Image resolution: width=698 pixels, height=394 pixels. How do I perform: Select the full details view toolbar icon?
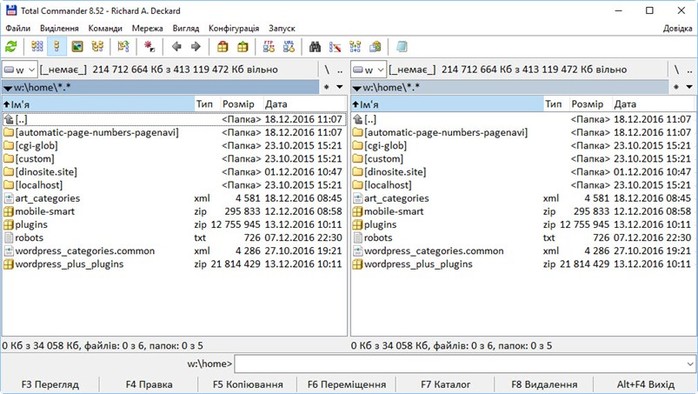(57, 46)
